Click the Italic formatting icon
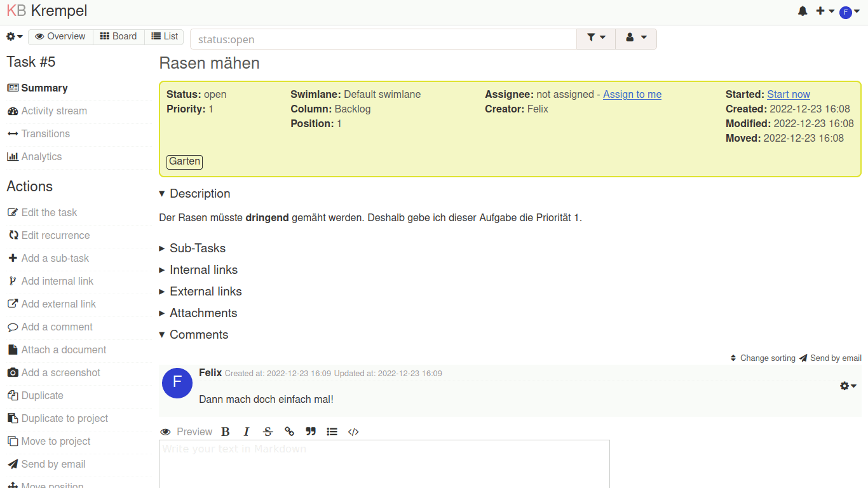868x488 pixels. (247, 432)
